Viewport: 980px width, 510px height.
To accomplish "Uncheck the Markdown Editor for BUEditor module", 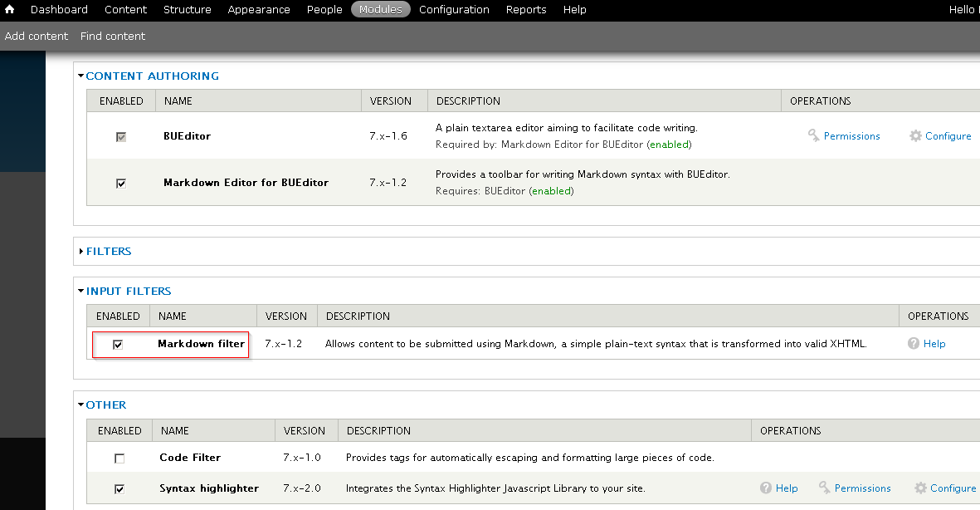I will point(120,183).
